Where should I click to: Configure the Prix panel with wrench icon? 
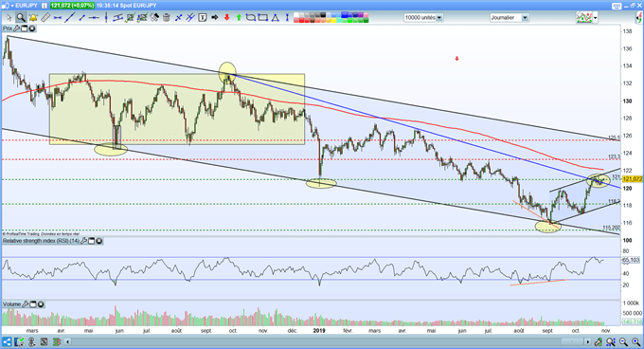click(x=17, y=28)
